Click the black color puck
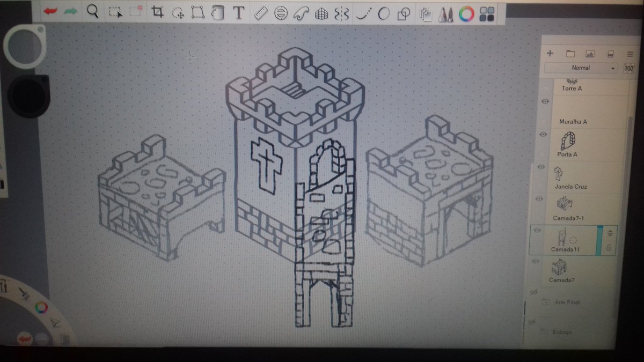This screenshot has height=362, width=644. pyautogui.click(x=28, y=95)
